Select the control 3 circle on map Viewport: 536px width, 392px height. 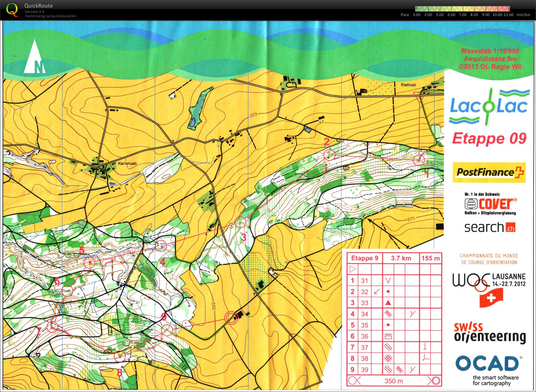tap(240, 222)
